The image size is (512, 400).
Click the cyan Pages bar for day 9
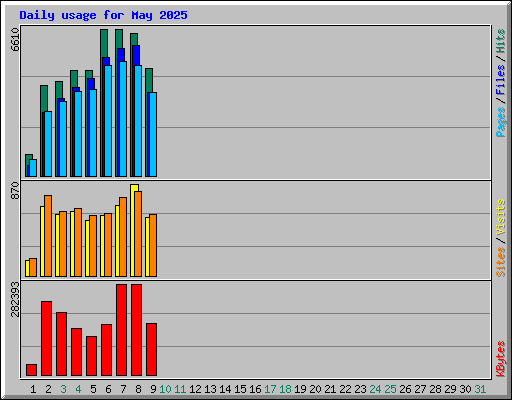point(153,134)
